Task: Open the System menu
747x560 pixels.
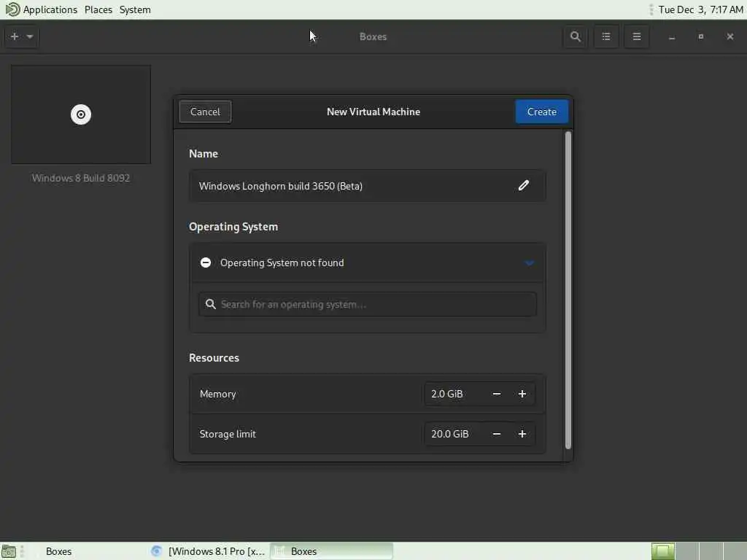Action: point(135,9)
